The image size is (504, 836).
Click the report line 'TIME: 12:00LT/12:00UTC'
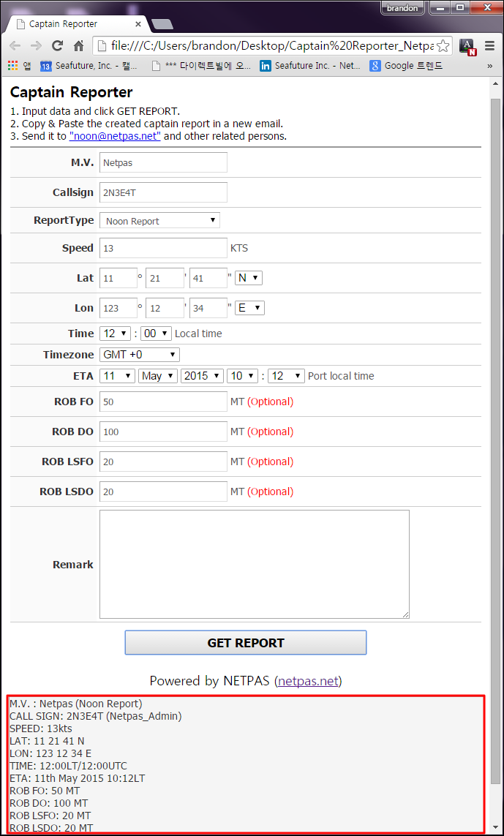(x=68, y=766)
